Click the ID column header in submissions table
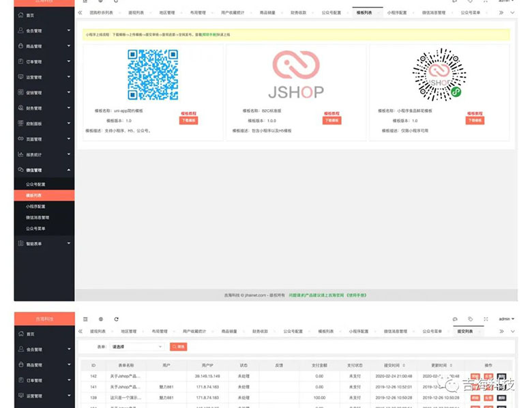532x408 pixels. [x=93, y=365]
